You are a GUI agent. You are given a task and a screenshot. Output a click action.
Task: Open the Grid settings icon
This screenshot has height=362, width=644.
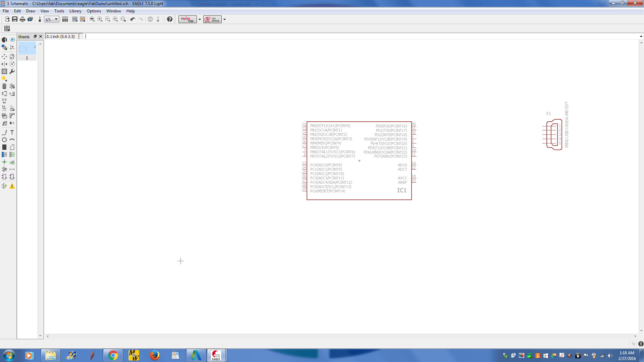7,28
